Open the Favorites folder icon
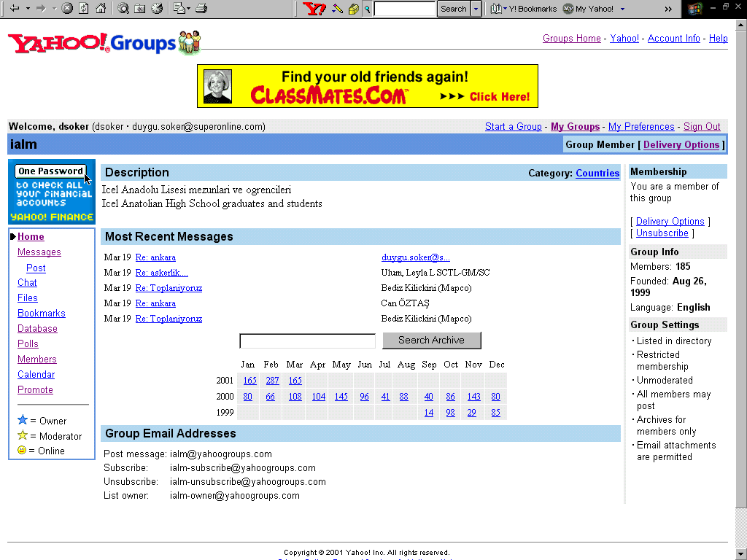The height and width of the screenshot is (560, 747). (140, 8)
